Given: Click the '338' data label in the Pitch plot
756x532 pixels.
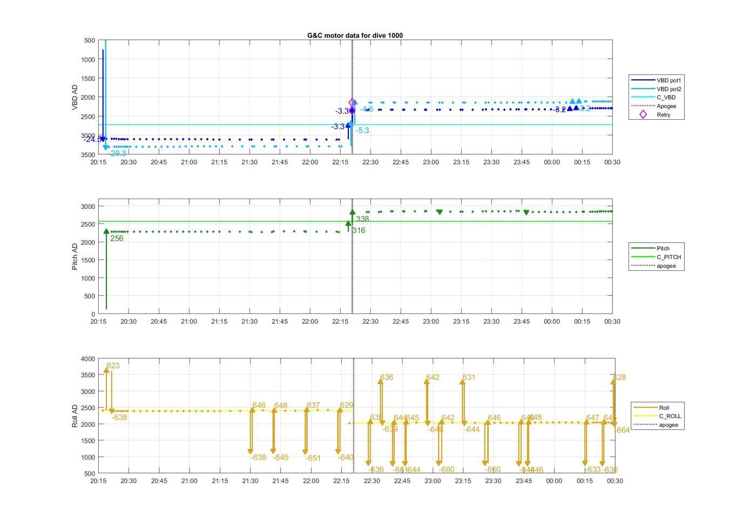Looking at the screenshot, I should tap(362, 220).
